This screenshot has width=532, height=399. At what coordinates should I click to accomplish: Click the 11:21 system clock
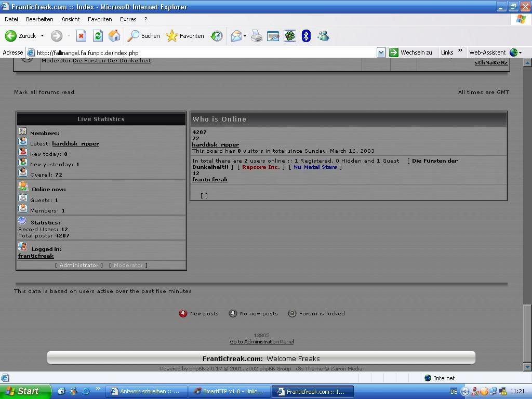[517, 391]
